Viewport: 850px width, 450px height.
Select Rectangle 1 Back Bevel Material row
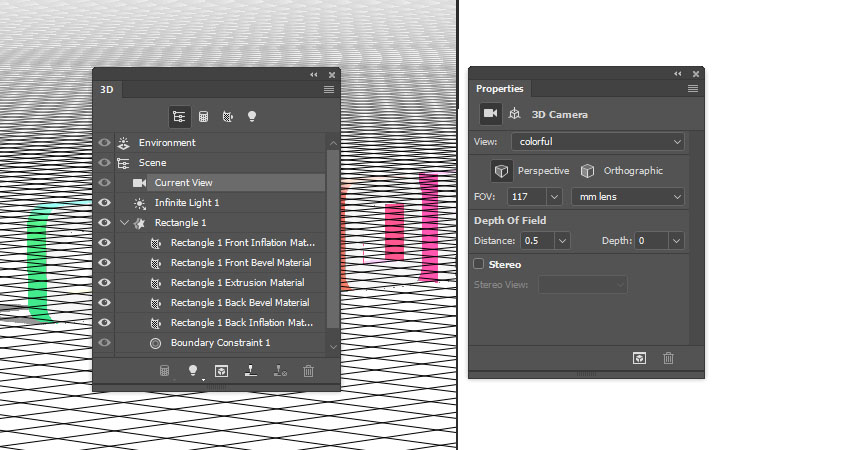pyautogui.click(x=220, y=303)
